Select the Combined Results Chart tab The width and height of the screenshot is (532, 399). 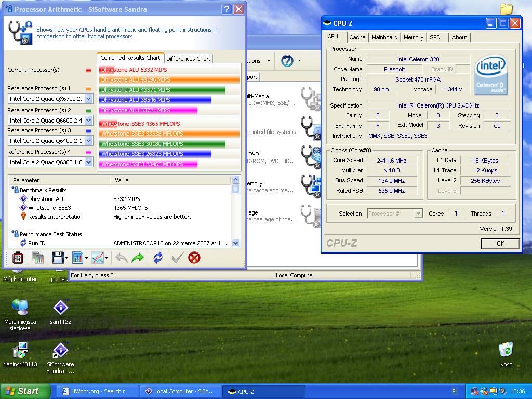click(x=130, y=58)
